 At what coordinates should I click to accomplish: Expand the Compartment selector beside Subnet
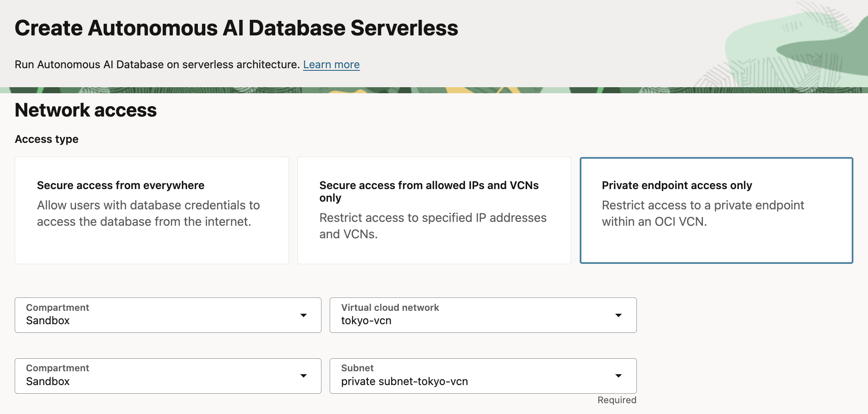(x=168, y=376)
